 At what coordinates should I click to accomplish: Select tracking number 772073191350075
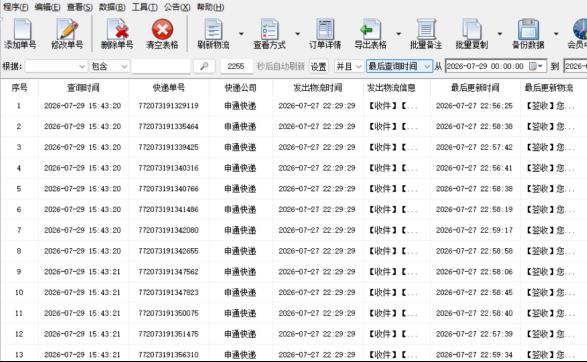pos(168,313)
